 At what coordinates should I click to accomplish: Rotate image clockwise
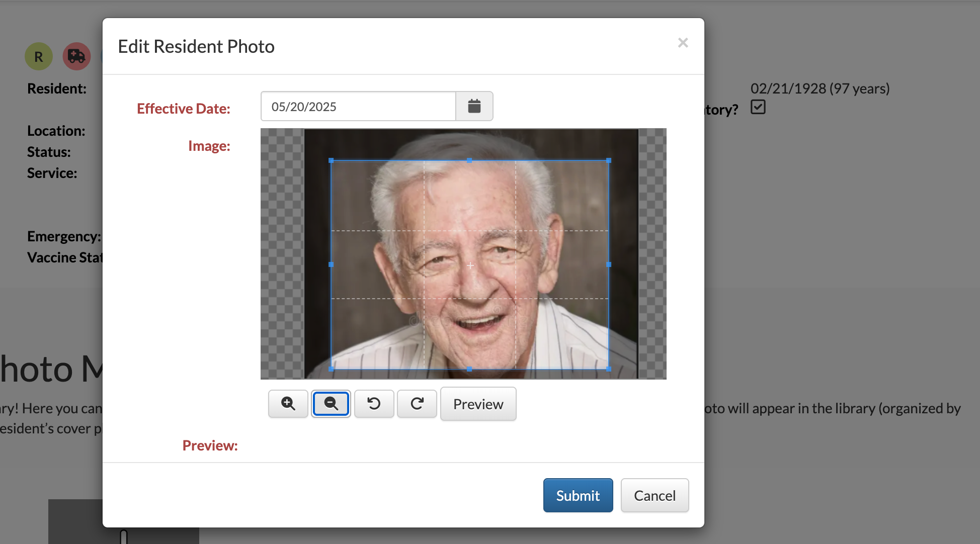coord(417,404)
